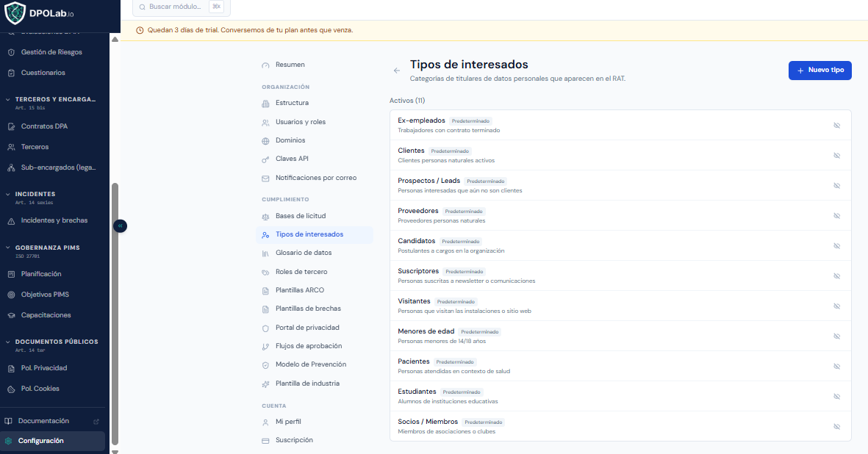Click the Configuración gear icon
The height and width of the screenshot is (454, 868).
8,441
